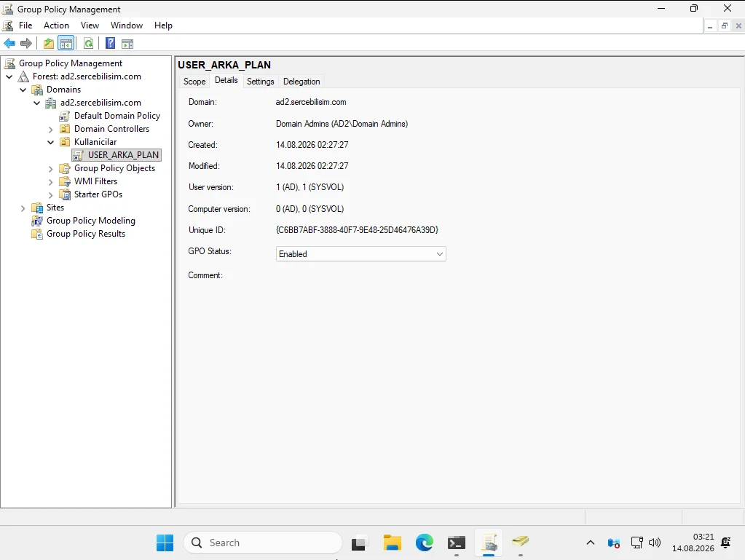Click the Kullanicilar OU icon
This screenshot has width=745, height=560.
(65, 142)
